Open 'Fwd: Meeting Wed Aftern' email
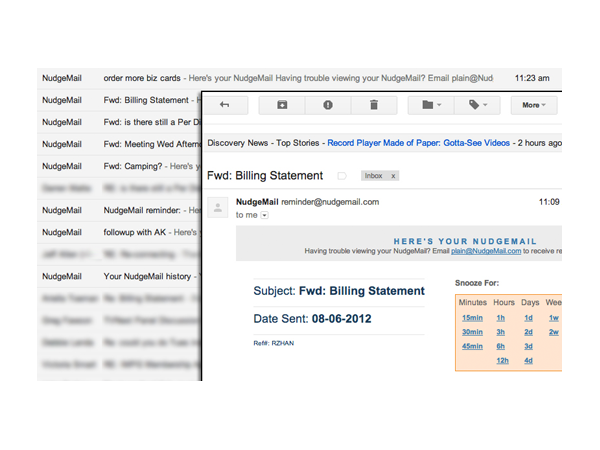The width and height of the screenshot is (600, 450). tap(119, 144)
